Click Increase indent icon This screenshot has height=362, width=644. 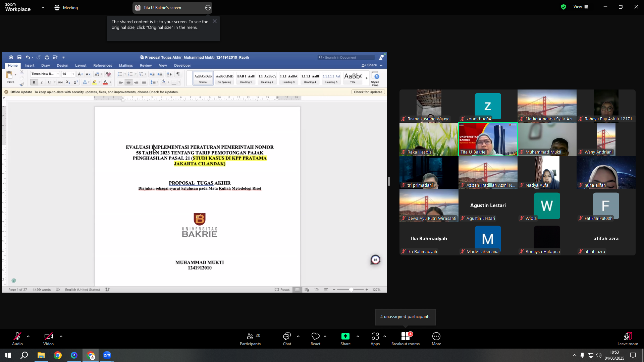pos(160,74)
